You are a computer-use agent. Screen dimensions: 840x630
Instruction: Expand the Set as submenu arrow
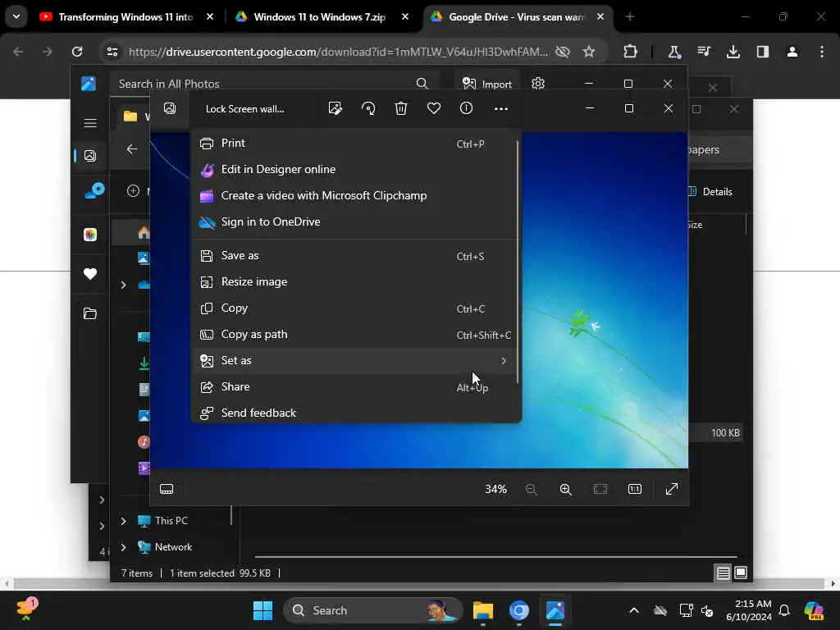tap(504, 361)
